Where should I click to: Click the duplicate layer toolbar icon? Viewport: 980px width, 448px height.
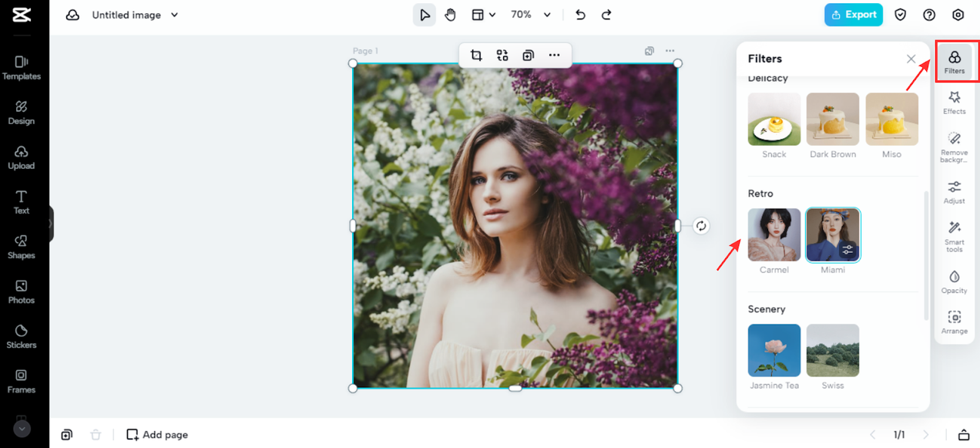point(528,55)
